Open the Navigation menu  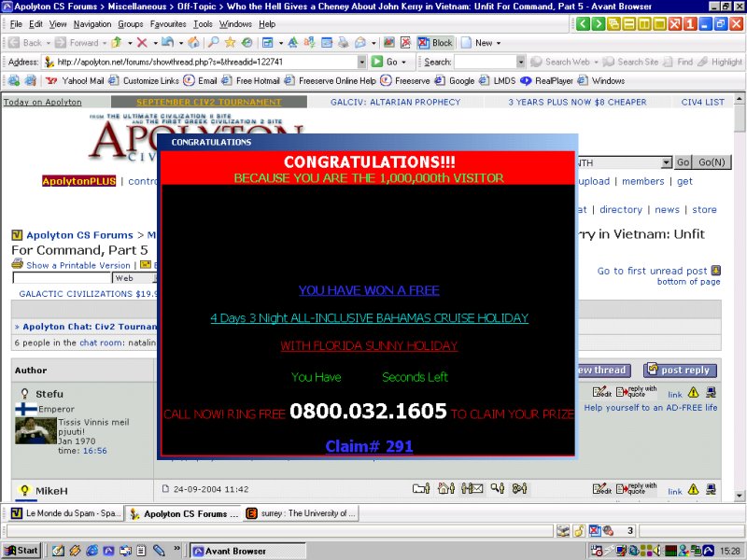(92, 24)
